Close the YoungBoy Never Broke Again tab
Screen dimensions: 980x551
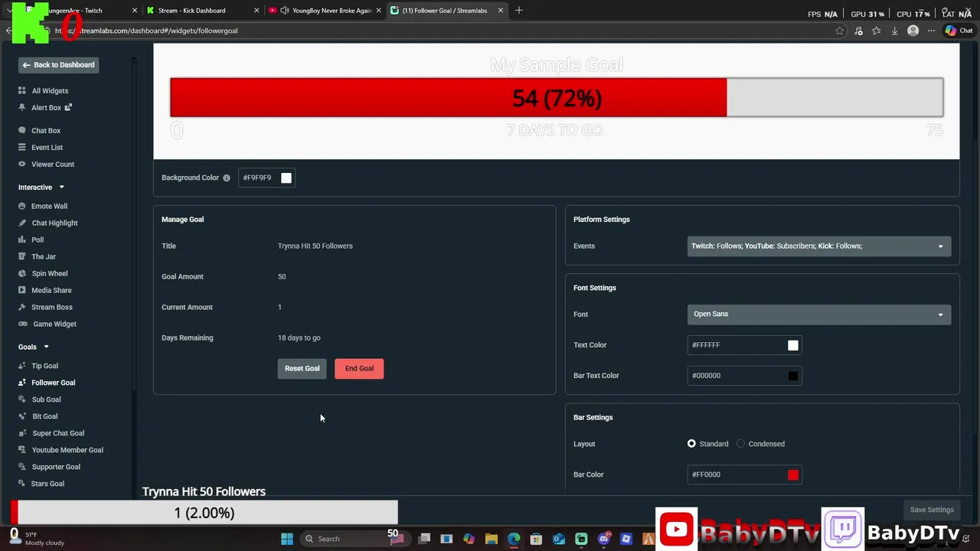(x=378, y=11)
